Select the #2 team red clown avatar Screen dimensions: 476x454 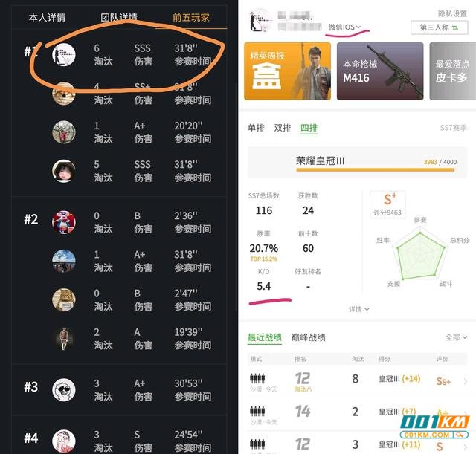coord(64,222)
